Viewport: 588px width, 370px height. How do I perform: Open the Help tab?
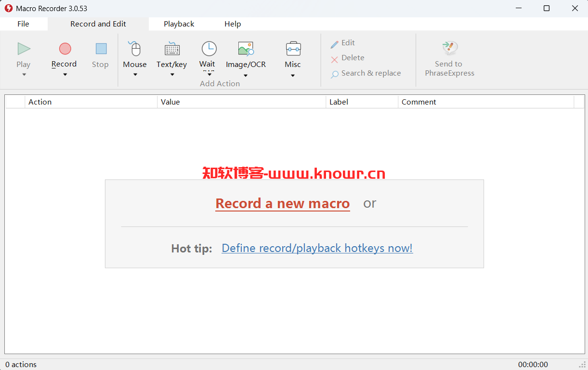[x=233, y=24]
